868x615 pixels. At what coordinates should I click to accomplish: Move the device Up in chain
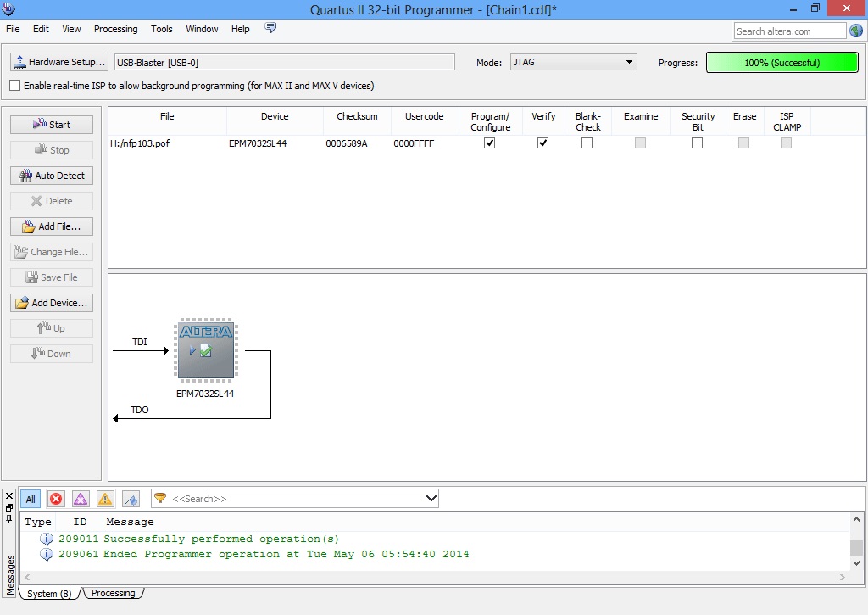tap(52, 328)
